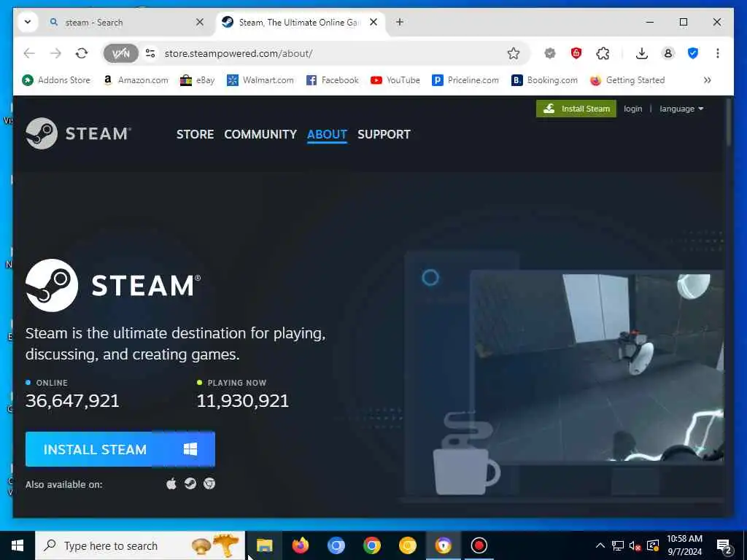
Task: Open the Walmart.com bookmark
Action: (260, 80)
